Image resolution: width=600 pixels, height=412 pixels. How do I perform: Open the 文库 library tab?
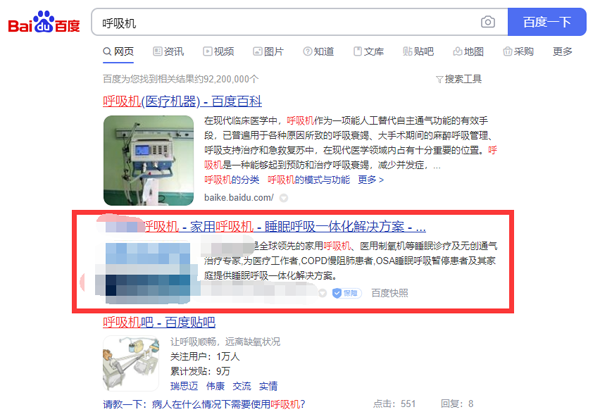[x=368, y=51]
